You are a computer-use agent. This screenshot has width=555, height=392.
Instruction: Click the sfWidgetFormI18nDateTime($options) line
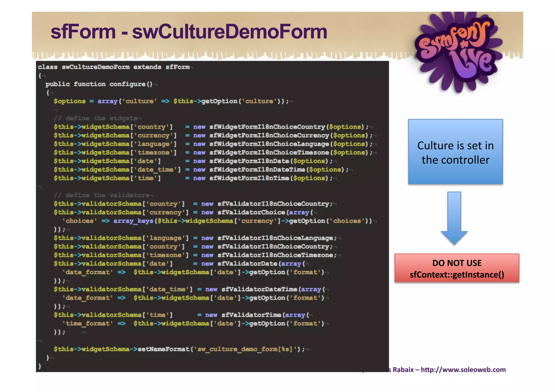point(201,169)
